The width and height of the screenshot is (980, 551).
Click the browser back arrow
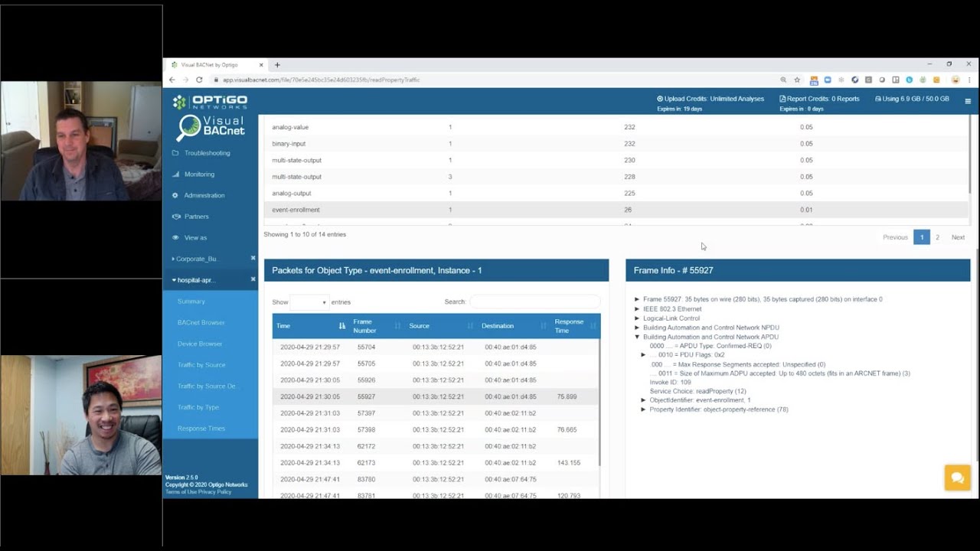(x=172, y=80)
